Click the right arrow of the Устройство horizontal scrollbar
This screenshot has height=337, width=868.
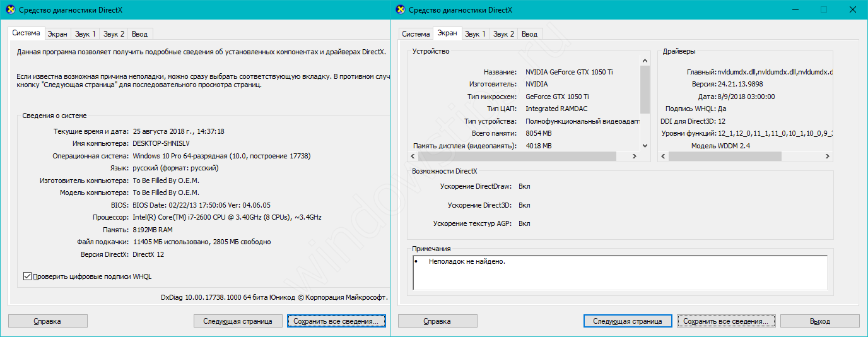tap(634, 156)
